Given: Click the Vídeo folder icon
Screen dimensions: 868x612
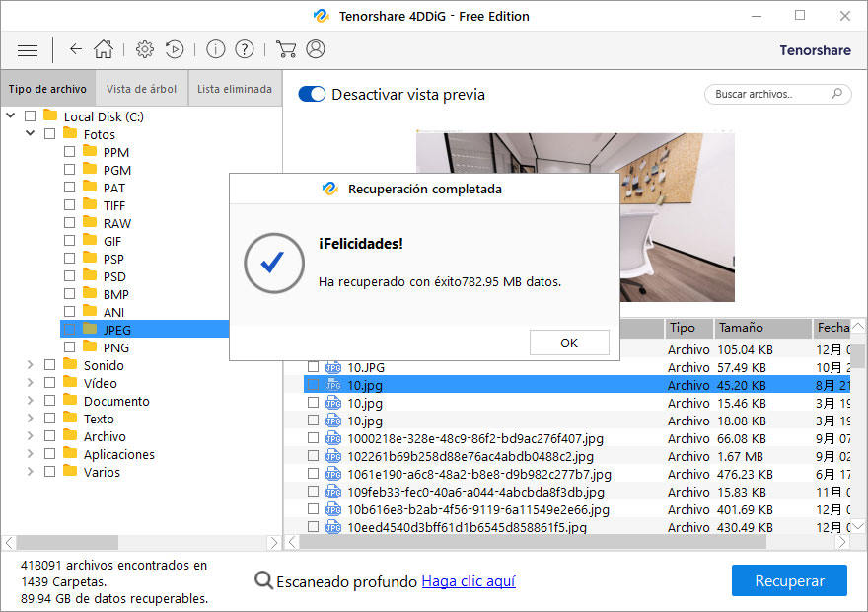Looking at the screenshot, I should click(70, 382).
